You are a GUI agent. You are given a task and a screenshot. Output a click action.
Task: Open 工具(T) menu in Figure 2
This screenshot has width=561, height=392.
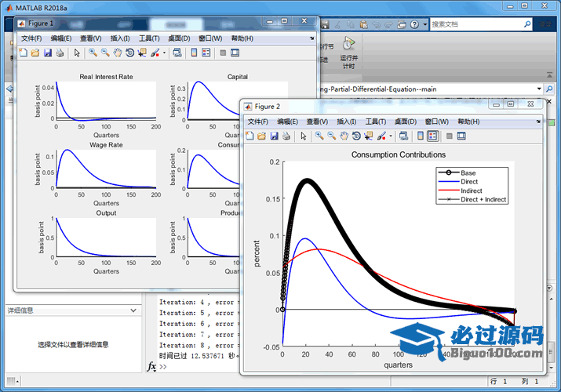[376, 122]
